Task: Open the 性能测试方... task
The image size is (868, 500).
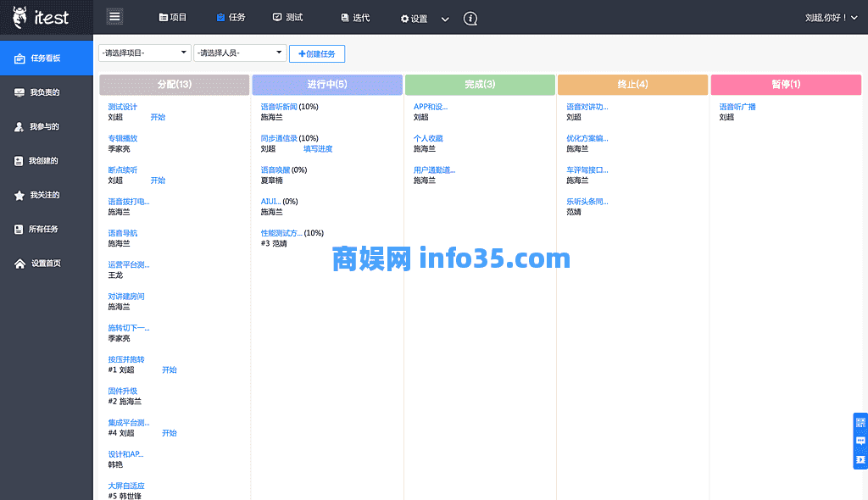Action: click(281, 233)
